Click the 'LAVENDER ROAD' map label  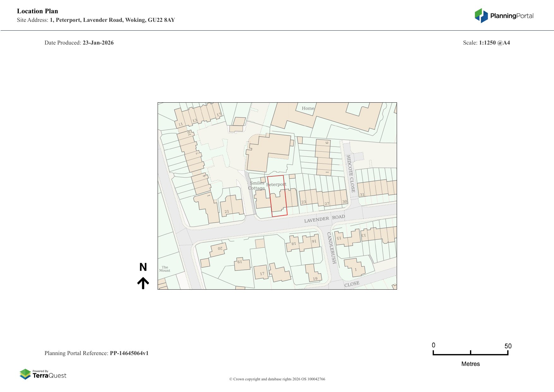pos(324,219)
